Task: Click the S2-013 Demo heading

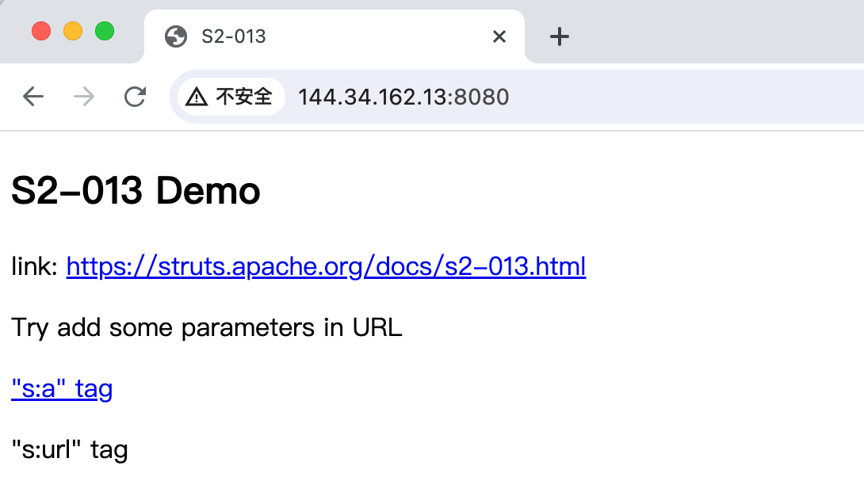Action: pos(136,191)
